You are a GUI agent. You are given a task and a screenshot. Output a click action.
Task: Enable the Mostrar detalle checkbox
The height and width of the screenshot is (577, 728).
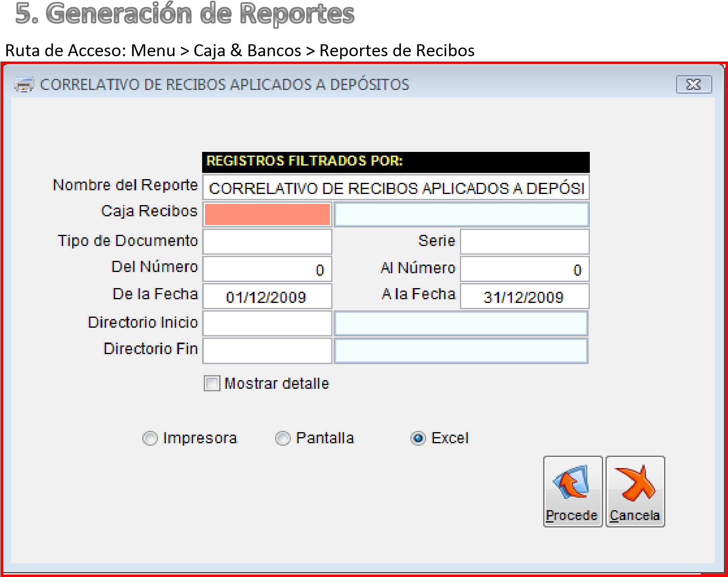[212, 383]
